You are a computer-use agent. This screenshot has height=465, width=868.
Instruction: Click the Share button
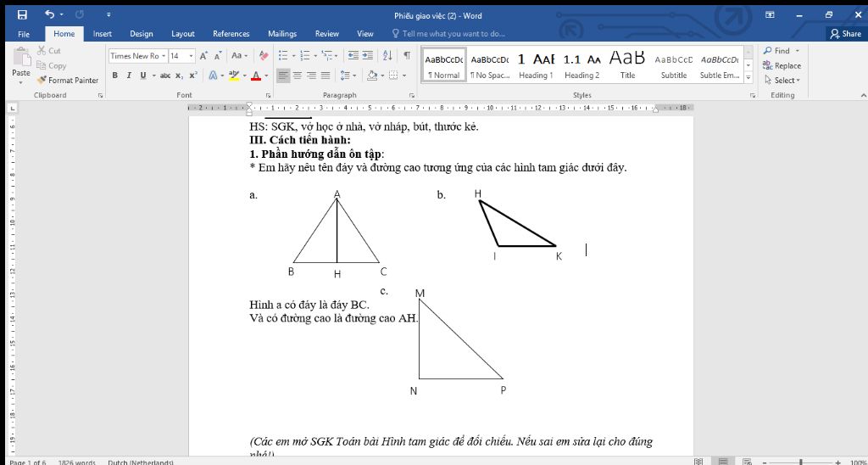[846, 34]
